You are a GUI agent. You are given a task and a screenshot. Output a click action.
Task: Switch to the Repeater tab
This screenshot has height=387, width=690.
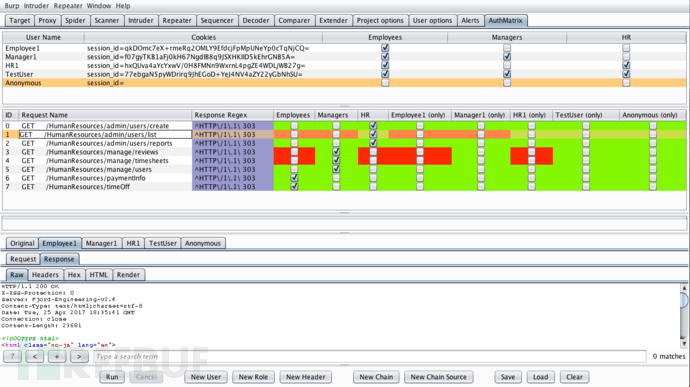177,20
